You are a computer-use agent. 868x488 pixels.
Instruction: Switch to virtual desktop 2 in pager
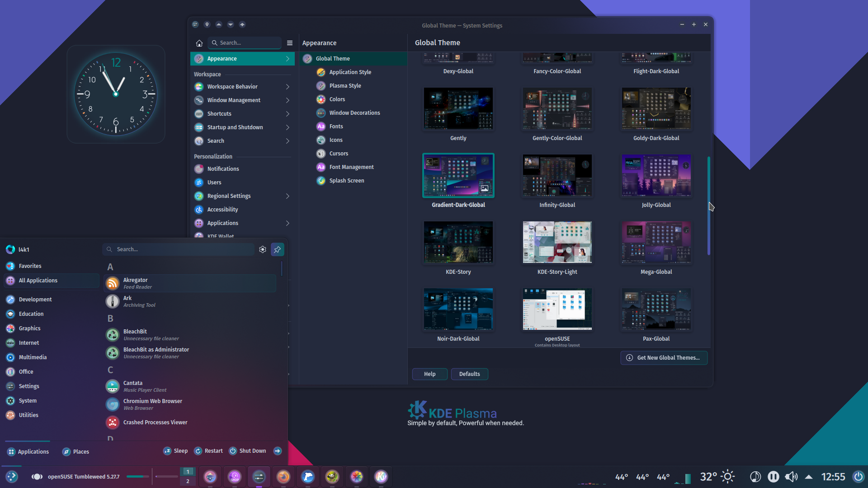188,481
